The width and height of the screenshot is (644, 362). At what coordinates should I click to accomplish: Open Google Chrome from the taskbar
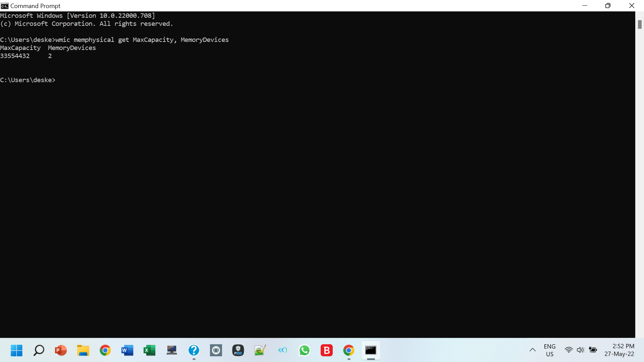[x=105, y=350]
